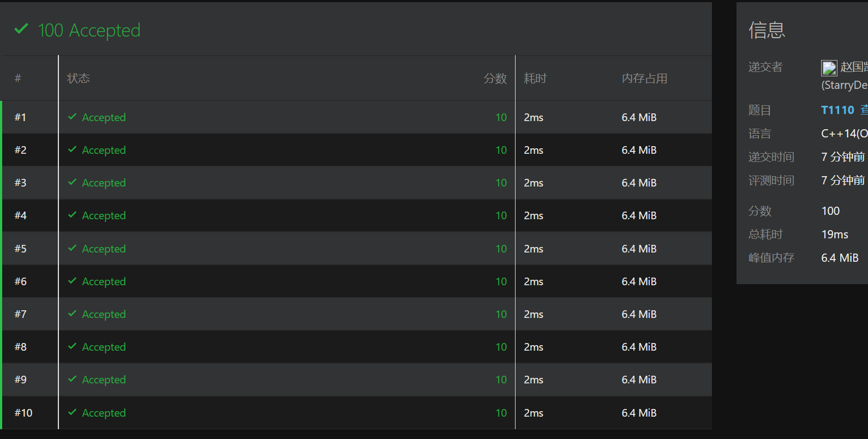
Task: Click the checkmark icon in row #10
Action: click(x=72, y=412)
